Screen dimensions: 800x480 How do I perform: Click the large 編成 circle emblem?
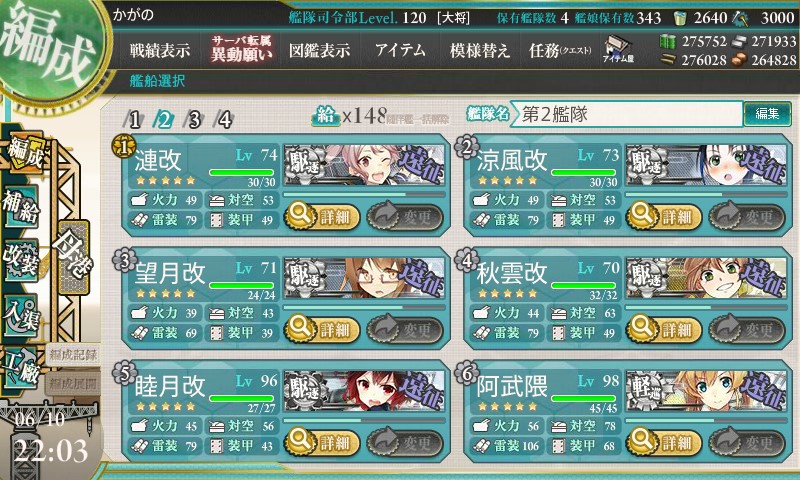50,47
